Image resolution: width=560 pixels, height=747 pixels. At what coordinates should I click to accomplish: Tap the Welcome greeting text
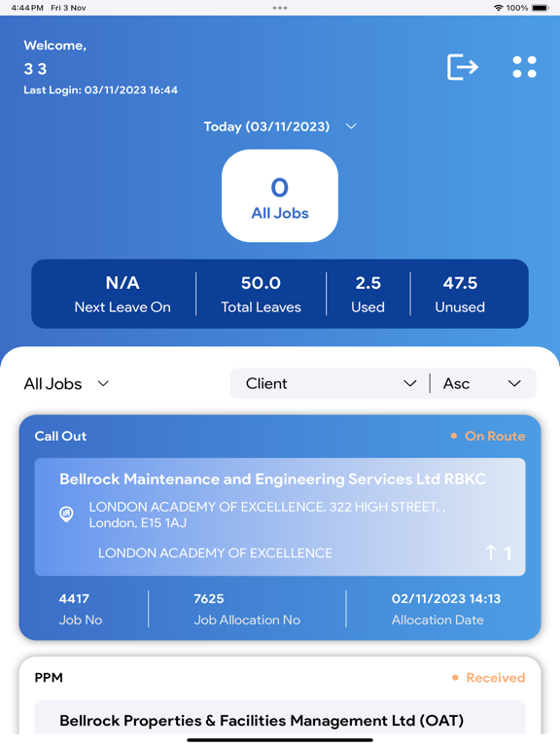(55, 46)
